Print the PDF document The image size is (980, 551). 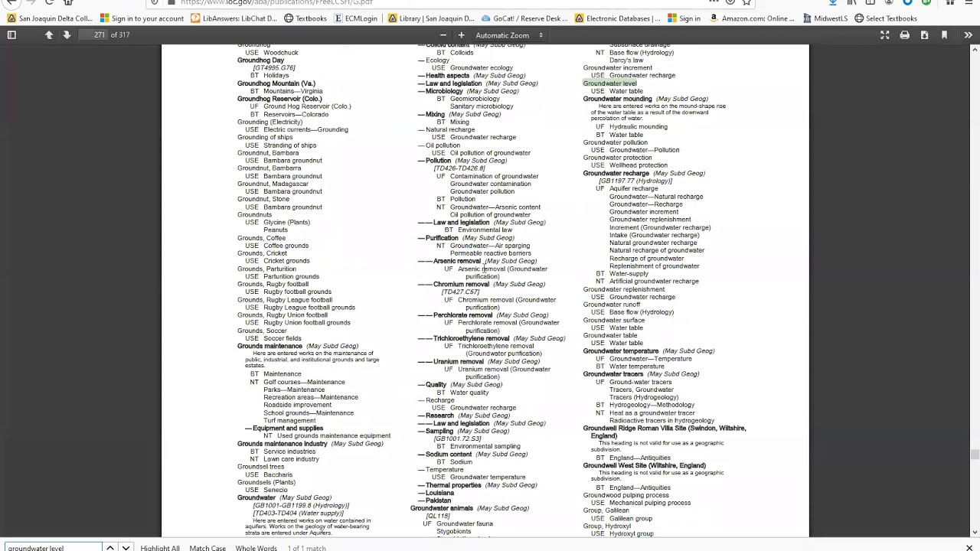(x=904, y=35)
